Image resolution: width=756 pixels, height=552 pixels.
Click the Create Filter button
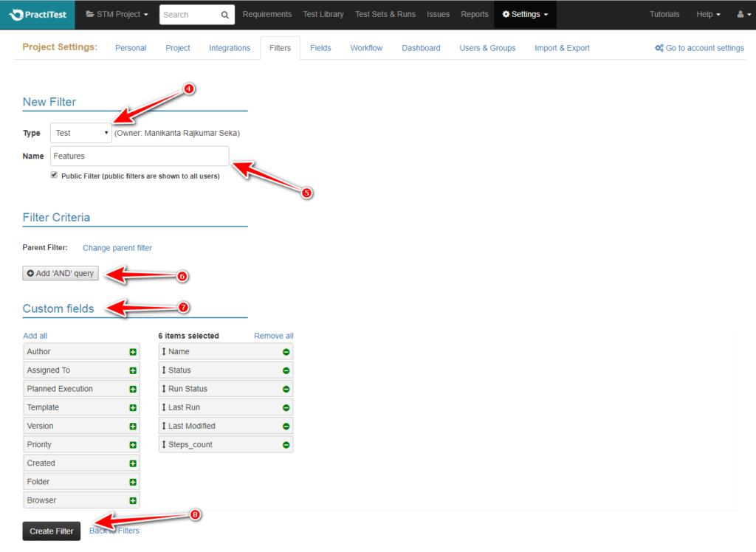coord(51,531)
